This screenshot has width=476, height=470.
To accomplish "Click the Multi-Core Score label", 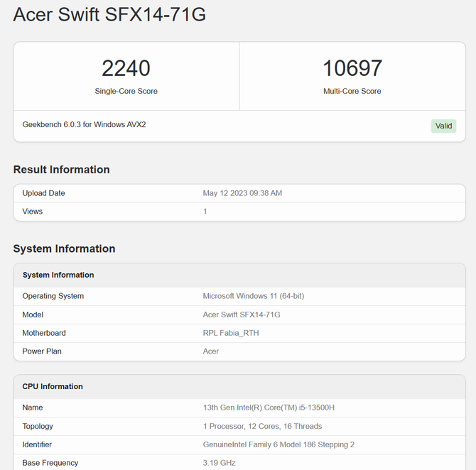I will (352, 91).
